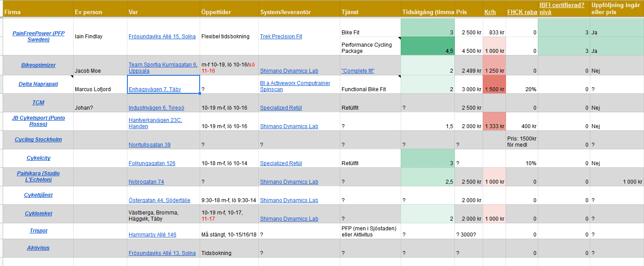This screenshot has width=644, height=266.
Task: Open Shimano Dynamics Lab link in Cykloteket row
Action: (289, 219)
